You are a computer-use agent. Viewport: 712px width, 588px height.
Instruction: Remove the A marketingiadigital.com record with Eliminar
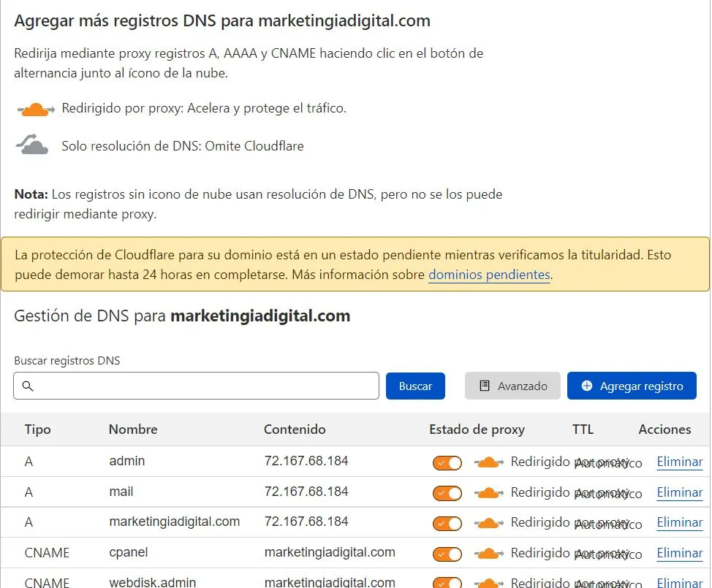[680, 523]
